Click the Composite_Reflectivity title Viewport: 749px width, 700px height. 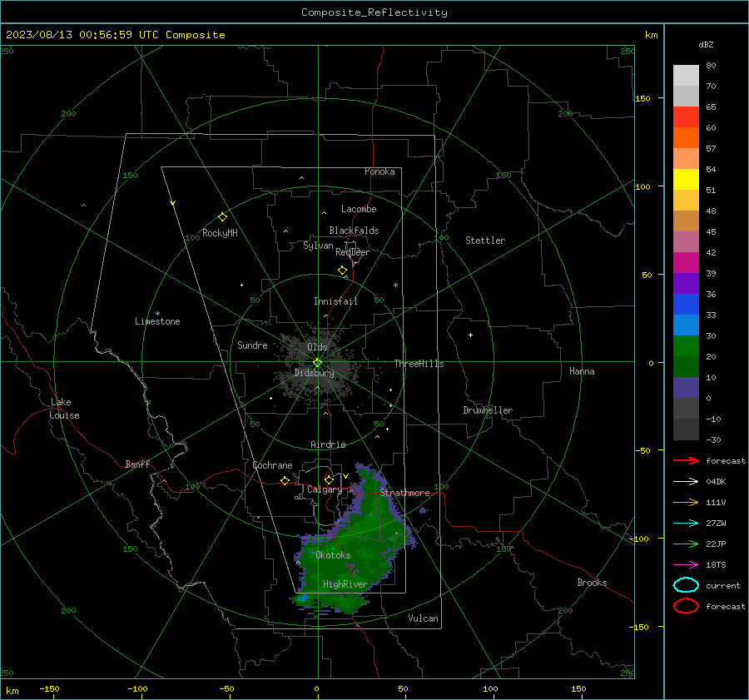coord(374,12)
